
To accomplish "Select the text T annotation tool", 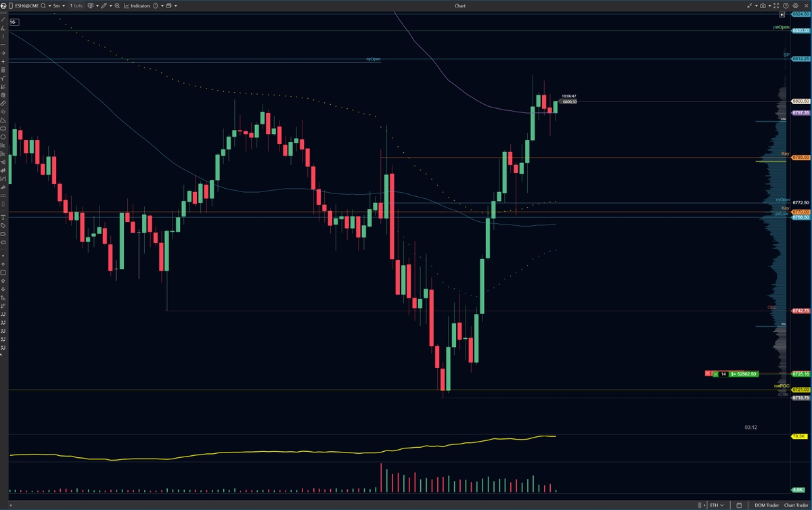I will (x=3, y=217).
